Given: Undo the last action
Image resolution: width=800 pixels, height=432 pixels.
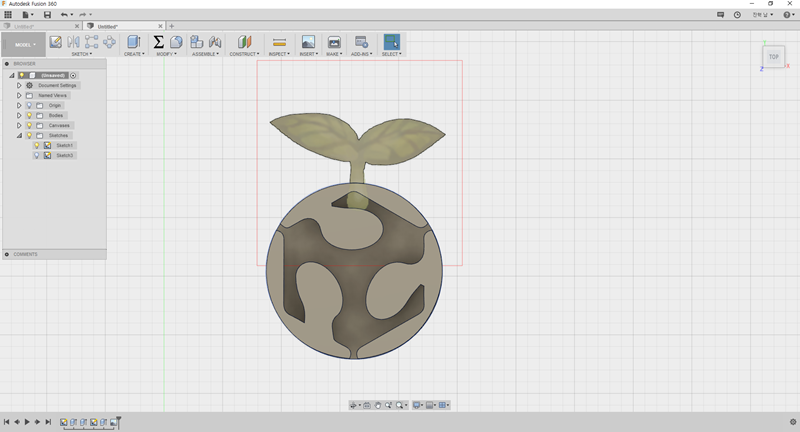Looking at the screenshot, I should [64, 15].
